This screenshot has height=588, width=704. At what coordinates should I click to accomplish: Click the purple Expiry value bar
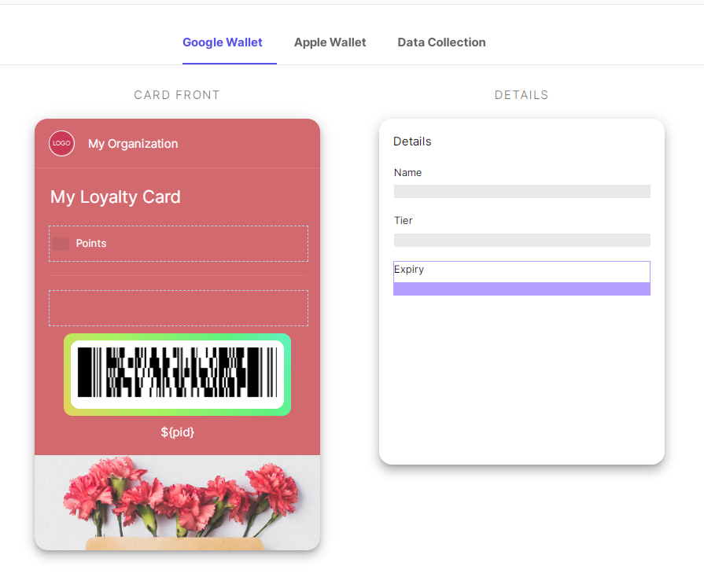[522, 288]
